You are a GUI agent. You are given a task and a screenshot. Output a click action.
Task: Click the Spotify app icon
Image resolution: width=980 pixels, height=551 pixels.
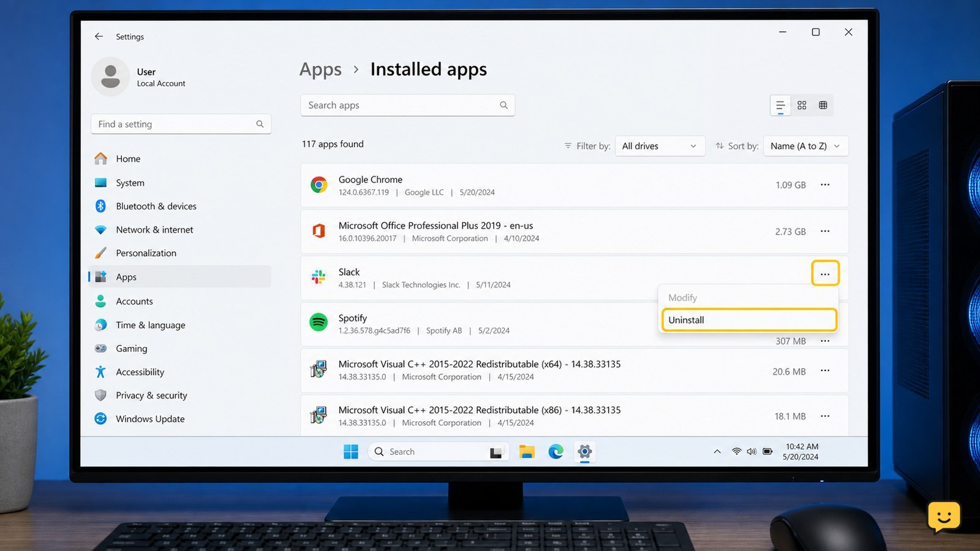tap(318, 322)
